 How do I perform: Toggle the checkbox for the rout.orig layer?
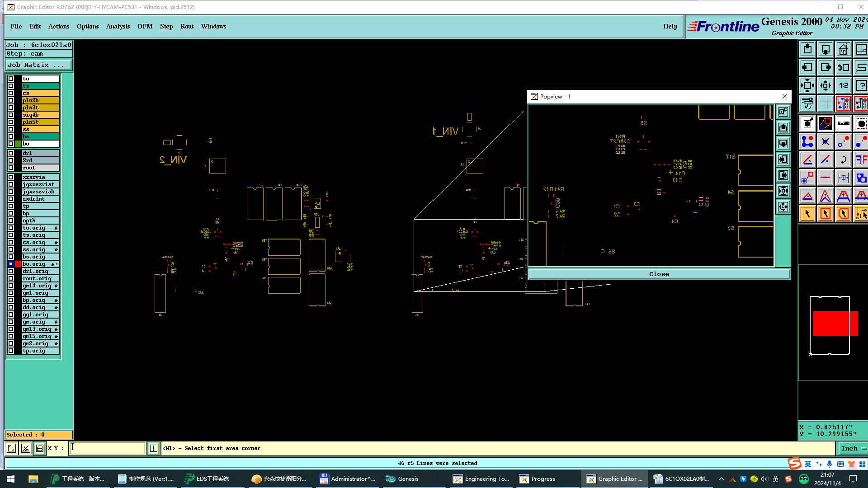[x=11, y=278]
